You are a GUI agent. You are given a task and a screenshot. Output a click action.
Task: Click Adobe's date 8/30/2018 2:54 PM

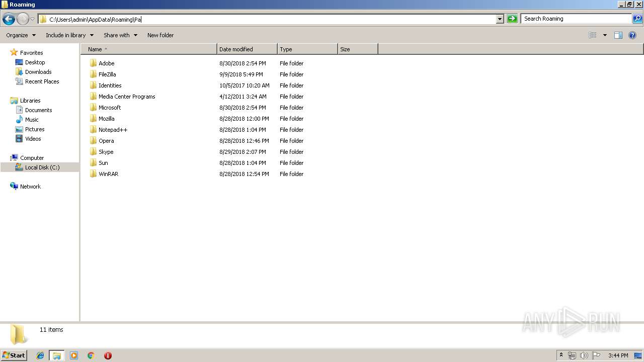point(243,63)
